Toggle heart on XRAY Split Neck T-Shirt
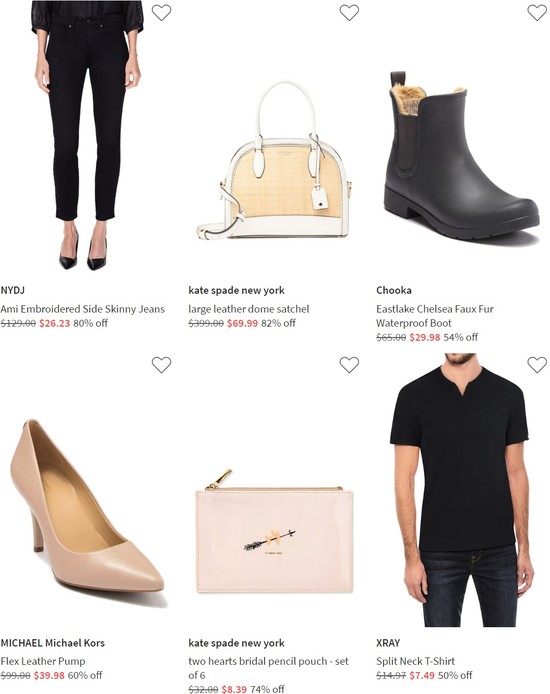This screenshot has width=550, height=694. [537, 365]
